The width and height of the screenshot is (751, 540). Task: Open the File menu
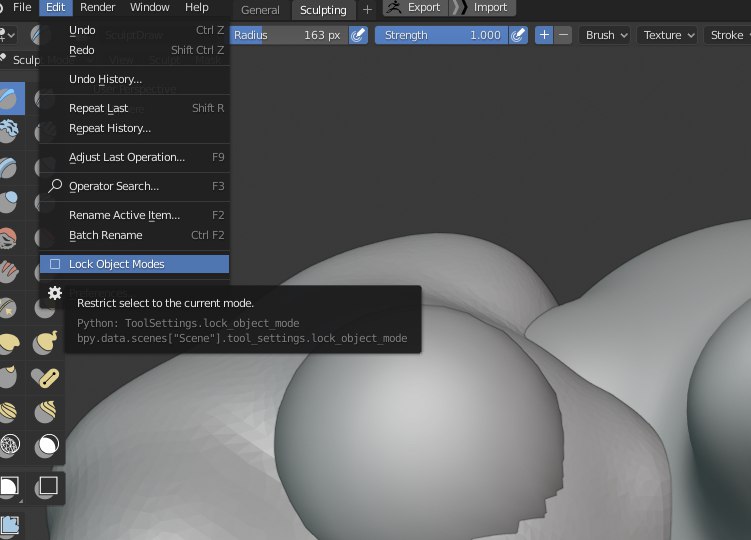(x=22, y=7)
